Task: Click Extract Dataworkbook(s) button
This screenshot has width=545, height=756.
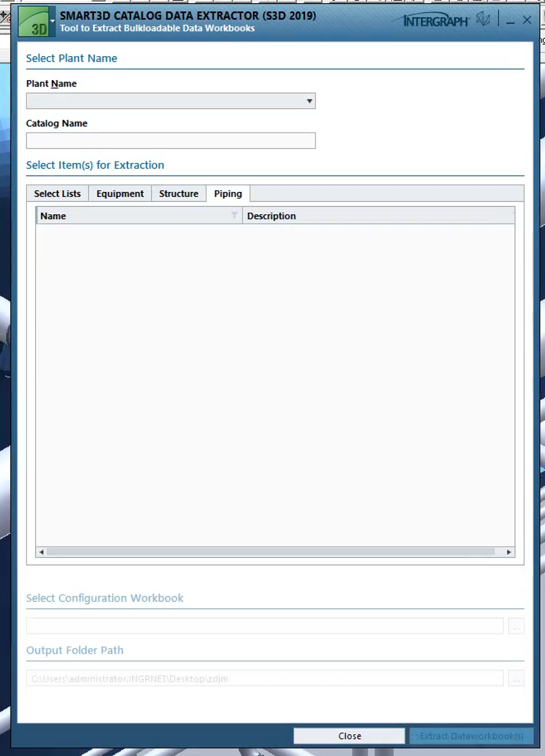Action: coord(472,736)
